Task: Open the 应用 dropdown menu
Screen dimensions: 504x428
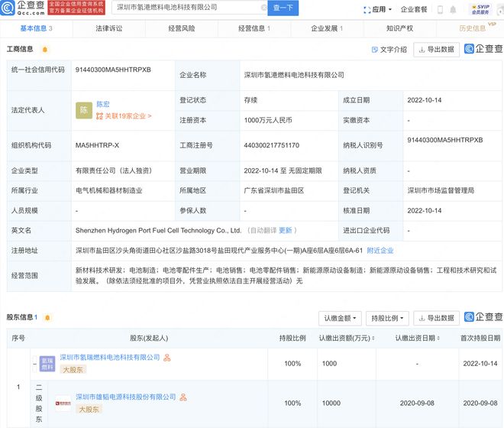Action: point(378,10)
